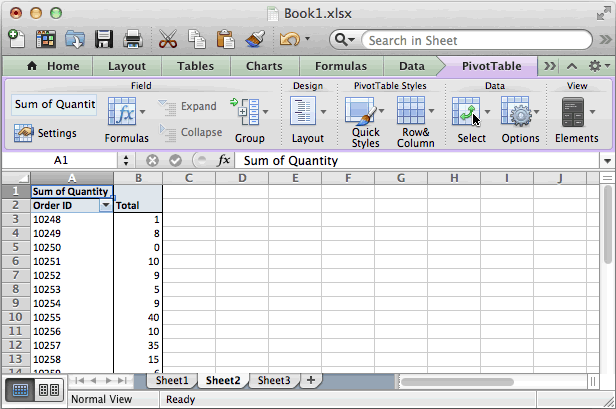Click the Name Box showing A1
This screenshot has height=409, width=616.
[x=60, y=160]
